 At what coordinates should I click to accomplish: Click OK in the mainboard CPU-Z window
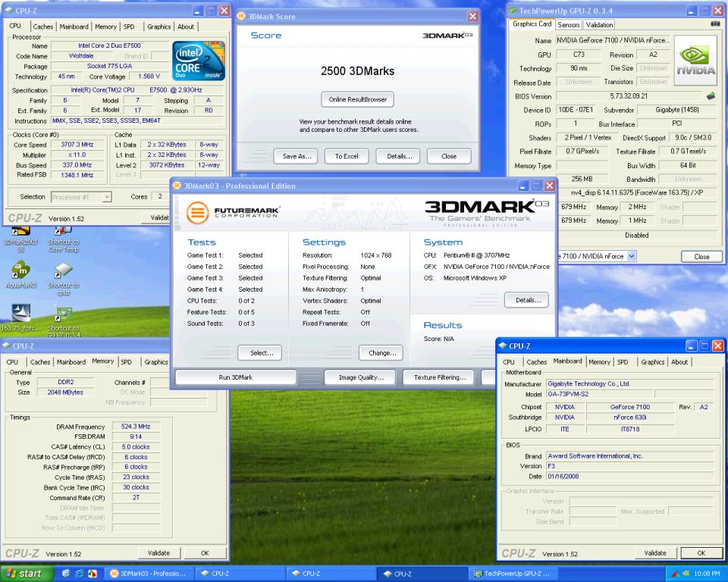pyautogui.click(x=701, y=553)
